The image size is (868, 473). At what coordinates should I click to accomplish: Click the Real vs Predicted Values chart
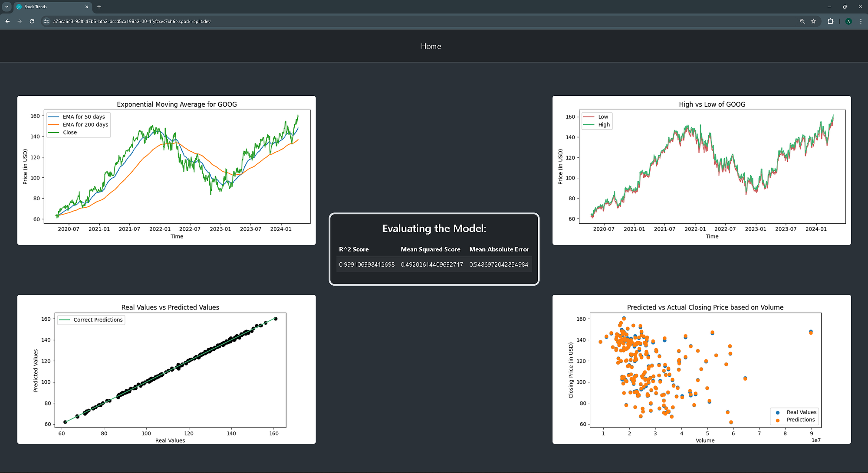167,369
